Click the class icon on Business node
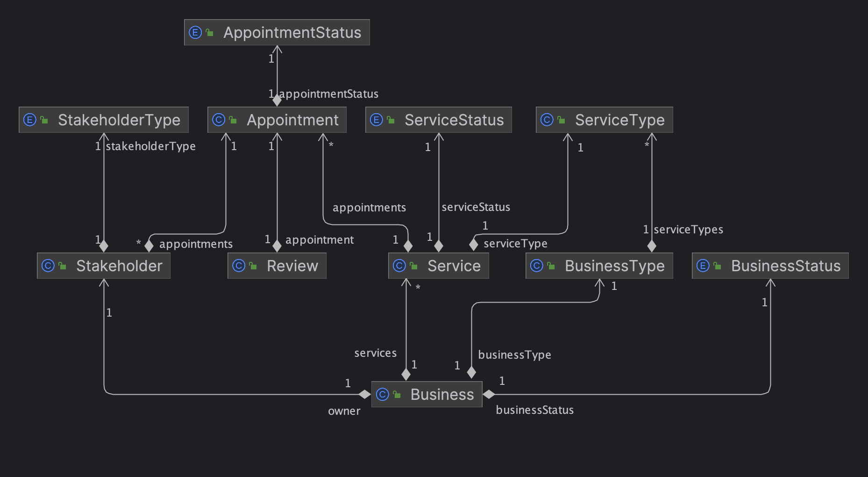868x477 pixels. click(x=382, y=394)
